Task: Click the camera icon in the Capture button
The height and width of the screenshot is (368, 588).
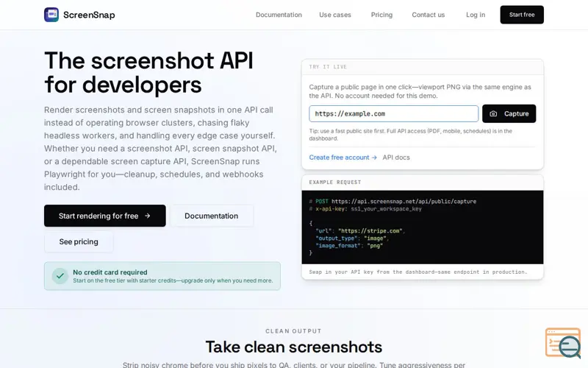Action: tap(493, 114)
